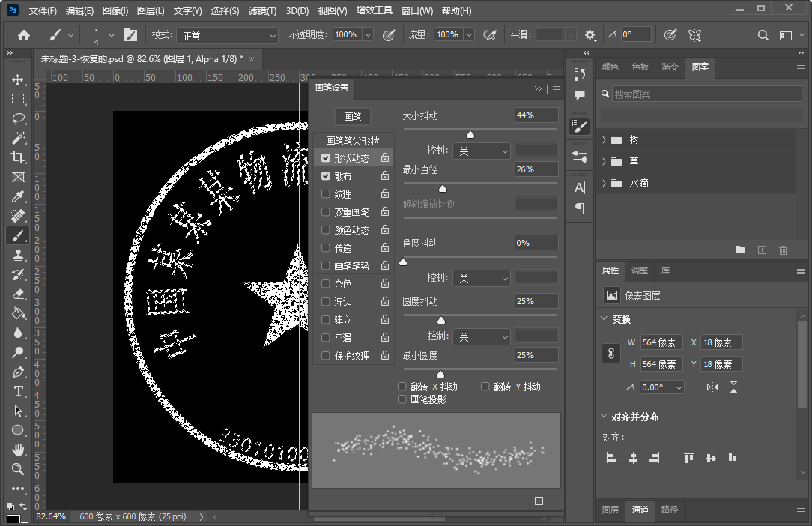The height and width of the screenshot is (526, 812).
Task: Select the Blur tool
Action: coord(18,333)
